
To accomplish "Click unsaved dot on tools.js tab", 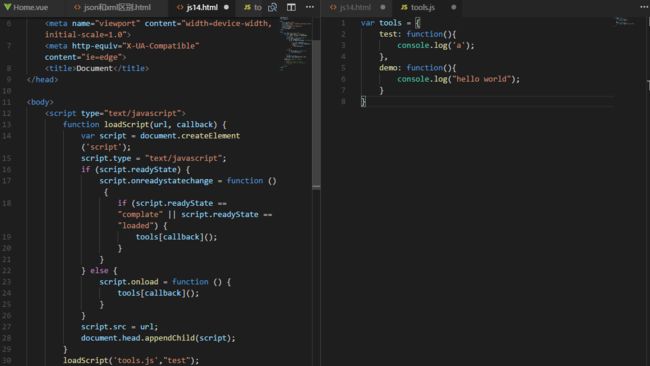I will (454, 7).
